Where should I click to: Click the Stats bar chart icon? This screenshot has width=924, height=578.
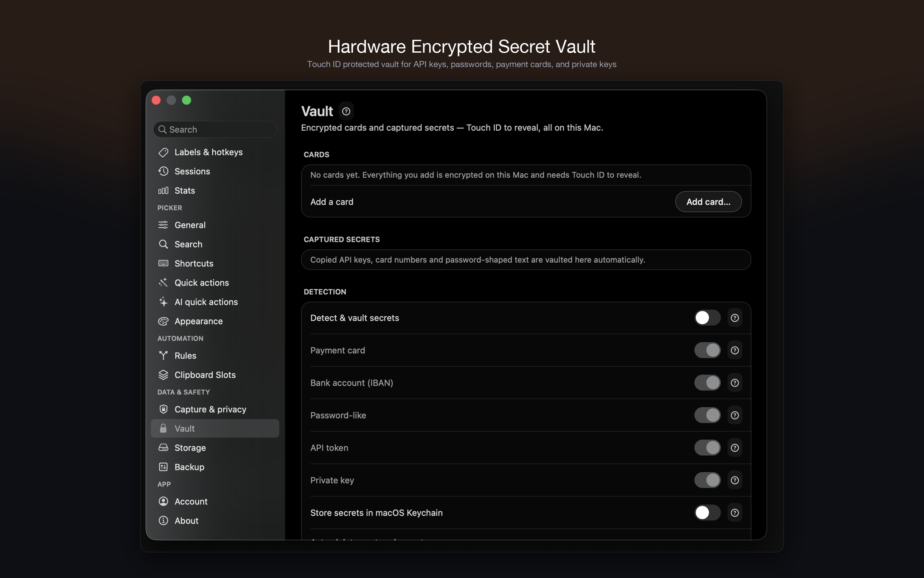pos(163,190)
